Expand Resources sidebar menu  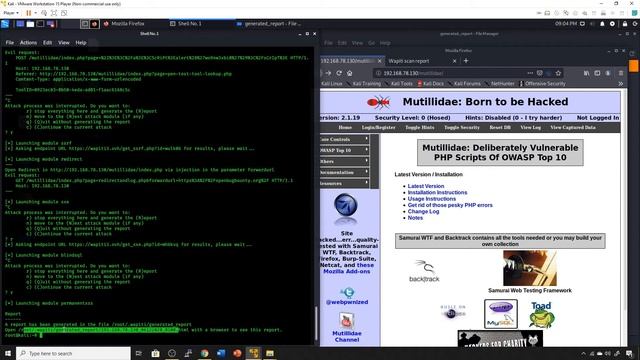(344, 183)
